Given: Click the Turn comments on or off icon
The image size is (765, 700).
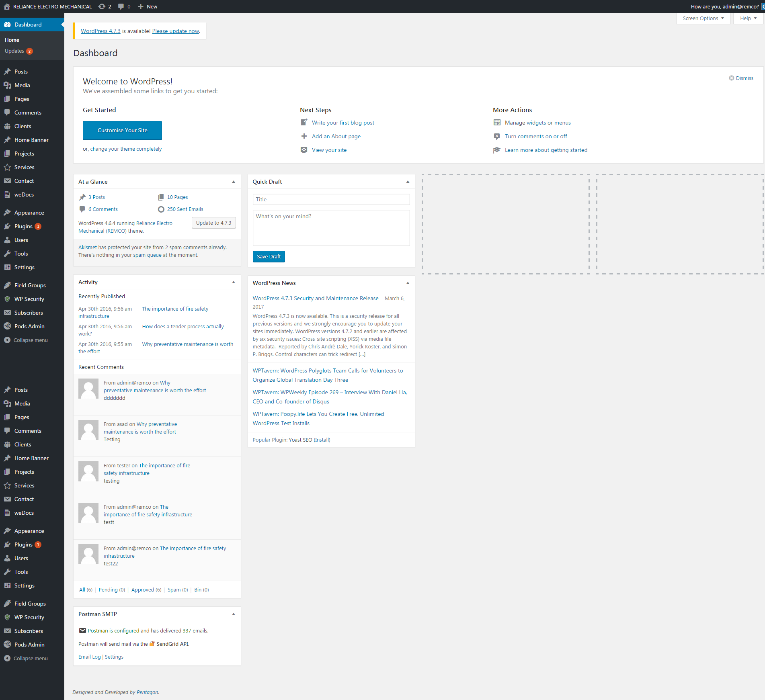Looking at the screenshot, I should tap(497, 136).
